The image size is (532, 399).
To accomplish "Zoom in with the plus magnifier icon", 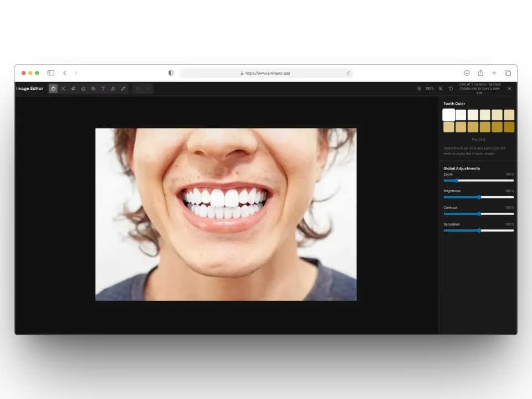I will [x=441, y=89].
